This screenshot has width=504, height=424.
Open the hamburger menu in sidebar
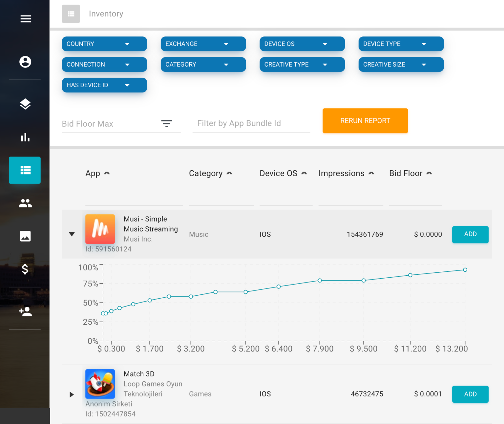point(26,19)
